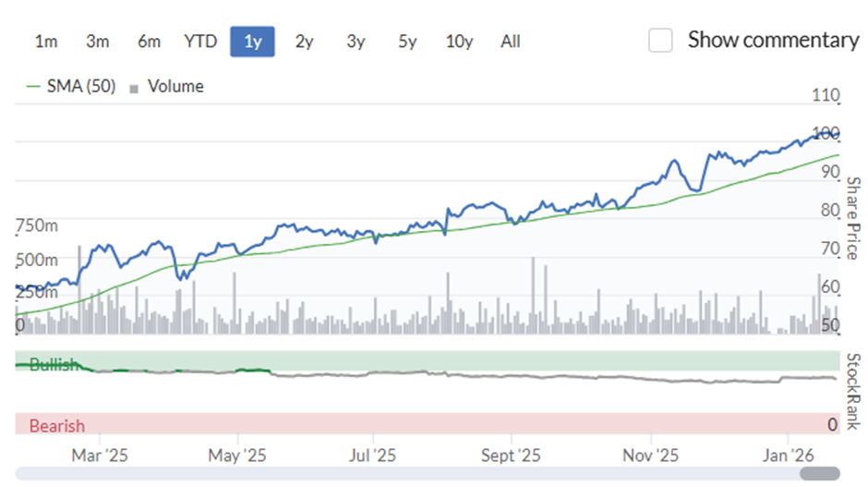Click the 110 price axis label
Image resolution: width=868 pixels, height=487 pixels.
tap(826, 95)
